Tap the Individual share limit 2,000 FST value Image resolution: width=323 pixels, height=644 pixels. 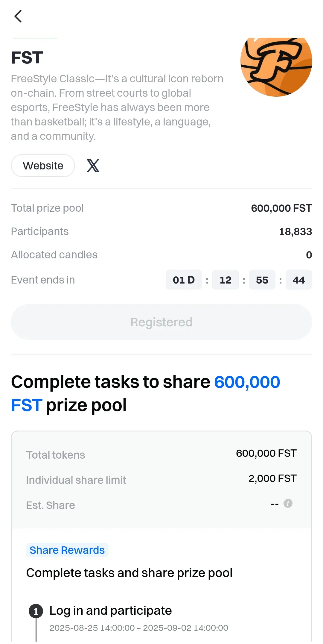coord(272,478)
